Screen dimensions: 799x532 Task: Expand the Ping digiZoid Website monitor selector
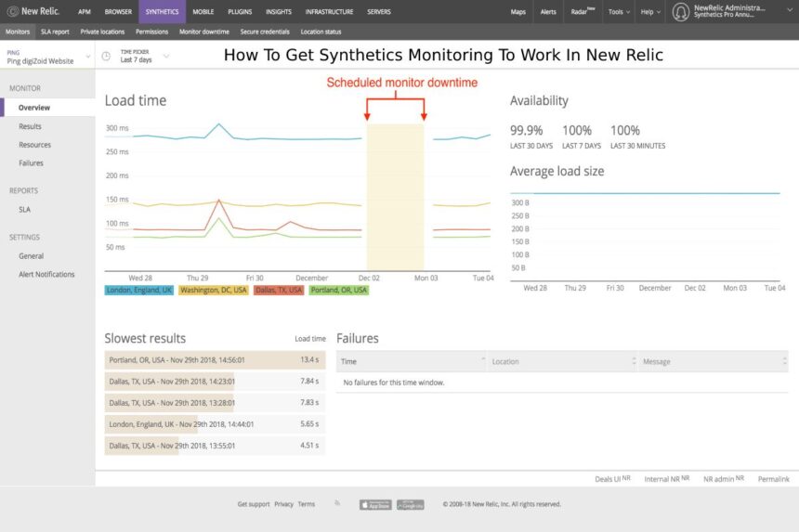pyautogui.click(x=47, y=56)
